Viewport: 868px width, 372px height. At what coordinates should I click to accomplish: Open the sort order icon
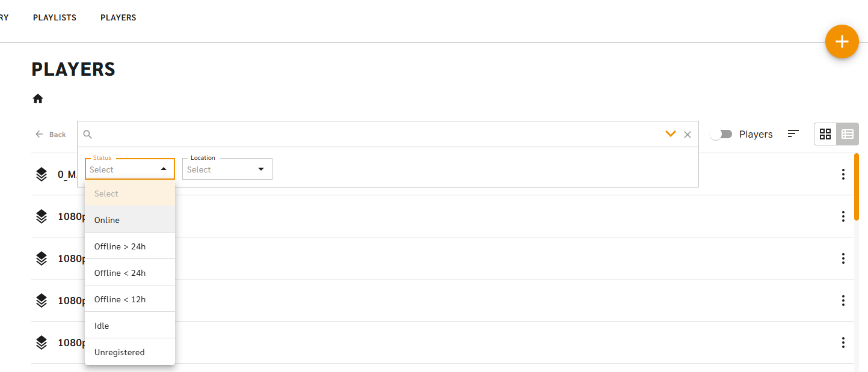tap(793, 134)
